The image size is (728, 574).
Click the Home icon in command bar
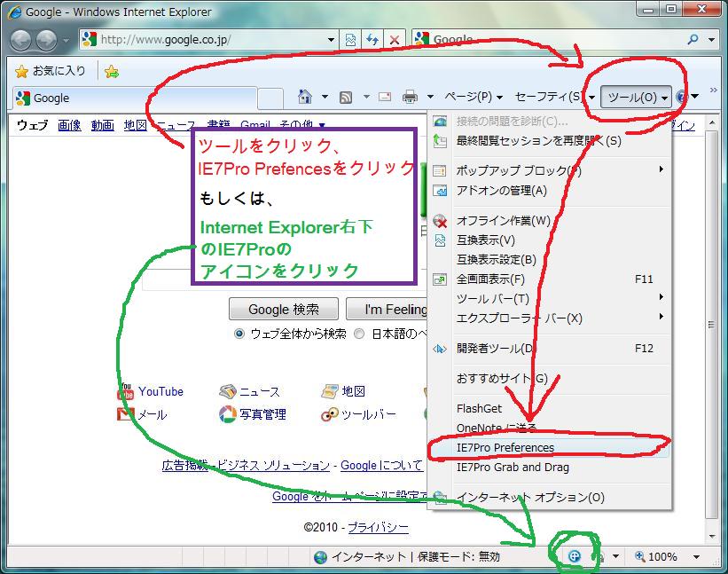tap(304, 97)
